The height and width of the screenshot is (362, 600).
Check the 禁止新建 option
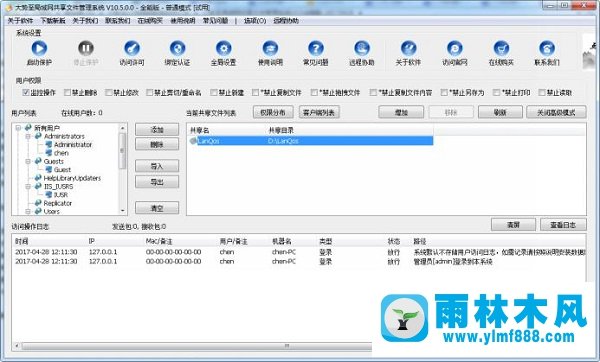pos(214,92)
